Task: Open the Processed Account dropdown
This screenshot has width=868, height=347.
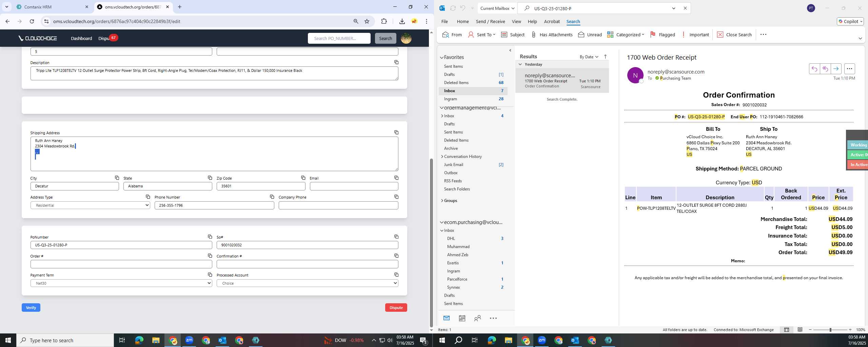Action: (x=307, y=283)
